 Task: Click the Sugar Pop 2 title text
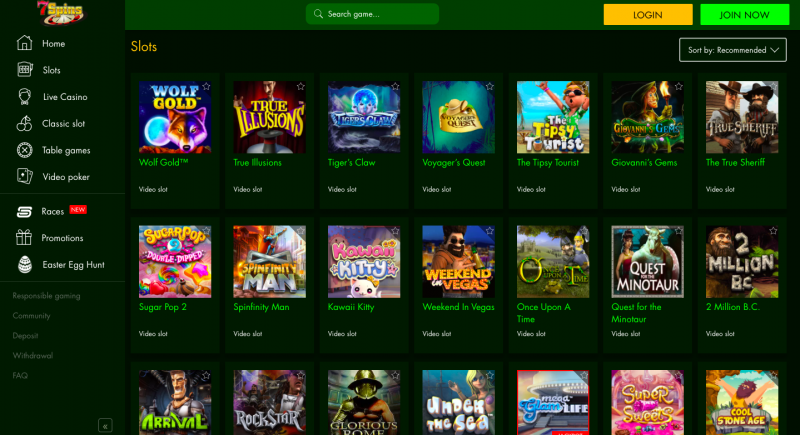click(163, 307)
